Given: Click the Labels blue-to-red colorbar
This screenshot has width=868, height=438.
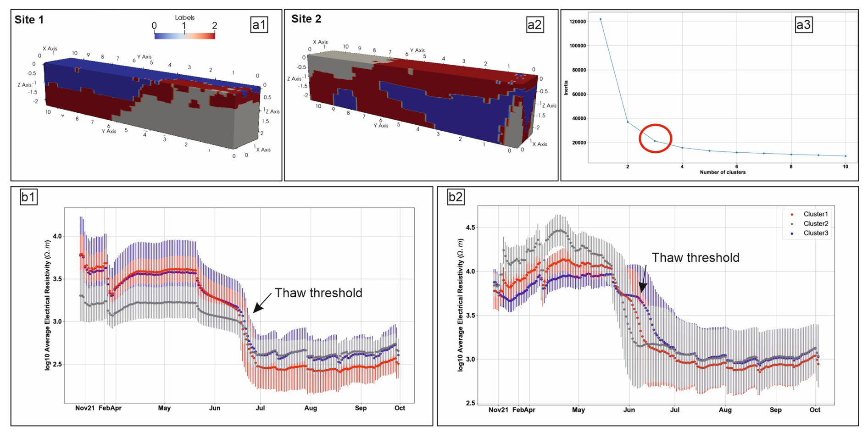Looking at the screenshot, I should click(x=184, y=36).
